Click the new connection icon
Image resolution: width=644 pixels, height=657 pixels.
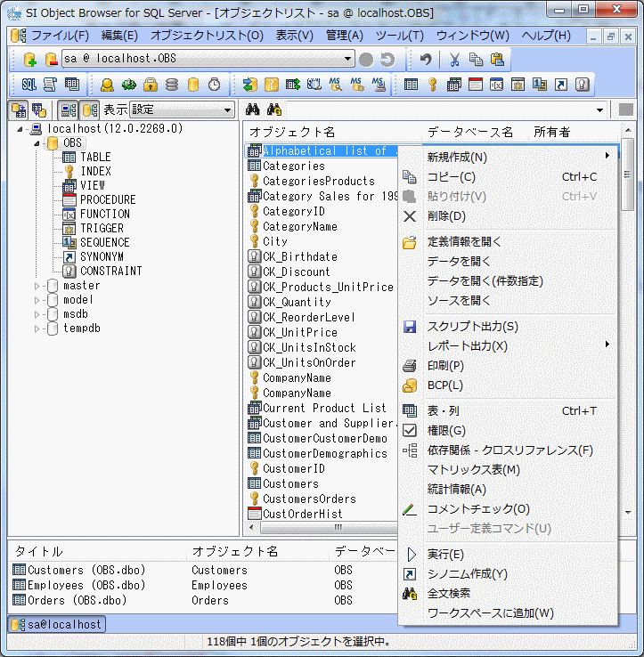(x=29, y=60)
